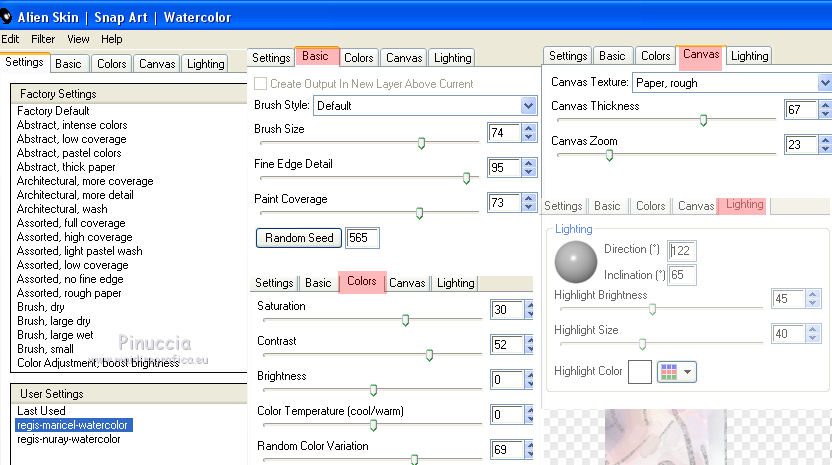Click the Contrast slider handle
The width and height of the screenshot is (832, 465).
click(x=429, y=355)
